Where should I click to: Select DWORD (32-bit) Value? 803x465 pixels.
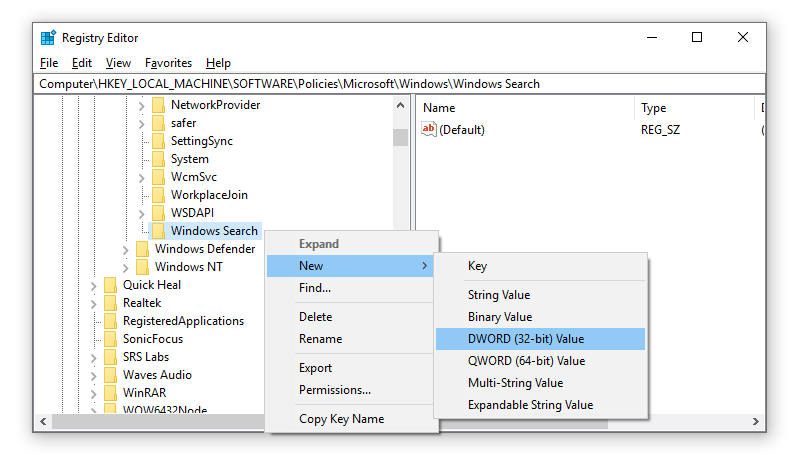click(540, 339)
